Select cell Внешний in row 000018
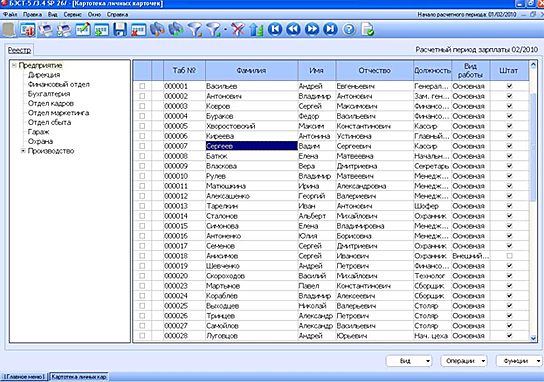 [x=470, y=256]
